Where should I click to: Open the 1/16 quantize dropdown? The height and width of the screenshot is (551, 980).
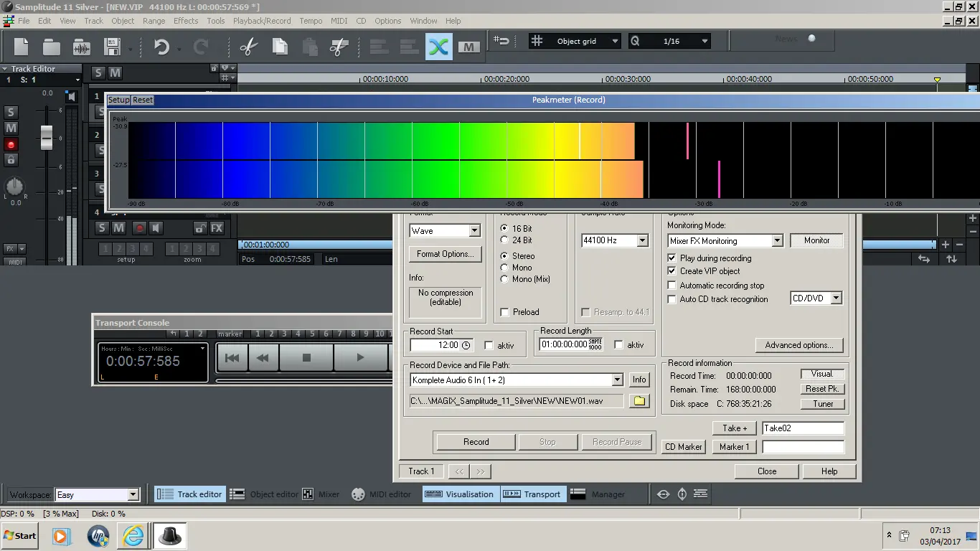coord(705,41)
